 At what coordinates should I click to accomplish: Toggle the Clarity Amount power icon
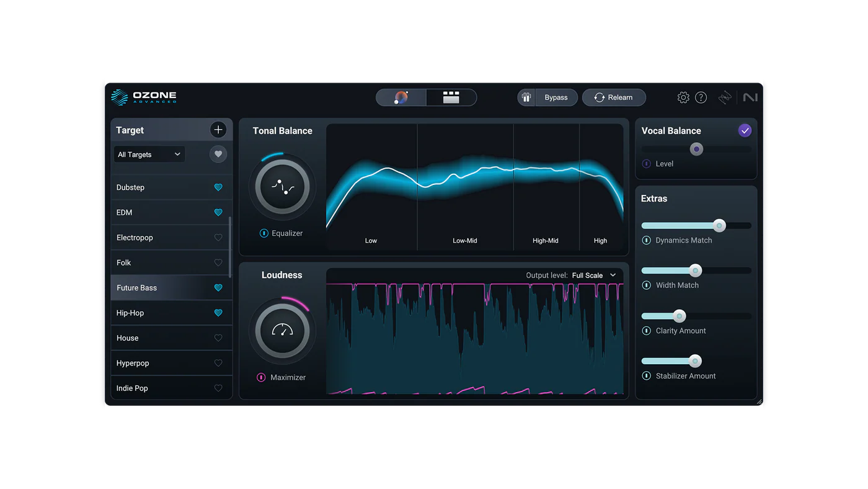tap(646, 331)
